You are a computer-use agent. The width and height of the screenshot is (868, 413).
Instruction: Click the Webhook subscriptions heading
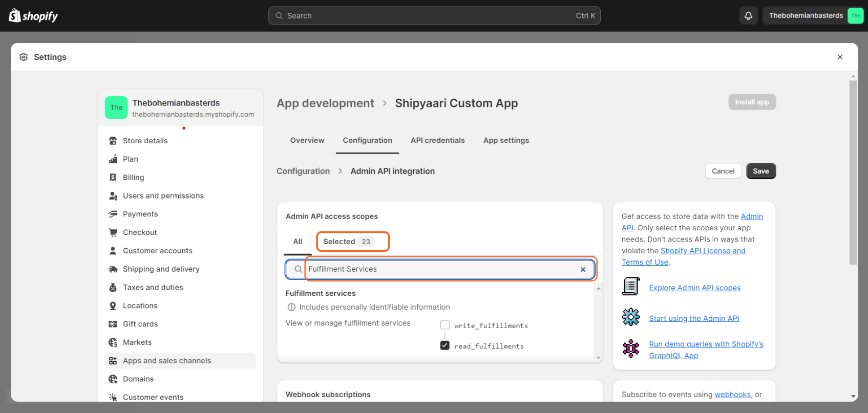[x=328, y=395]
